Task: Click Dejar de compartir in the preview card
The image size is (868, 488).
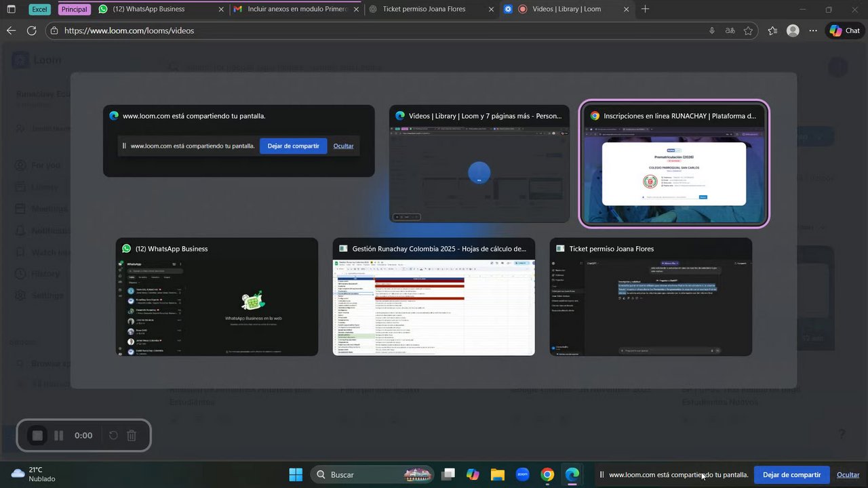Action: [x=293, y=146]
